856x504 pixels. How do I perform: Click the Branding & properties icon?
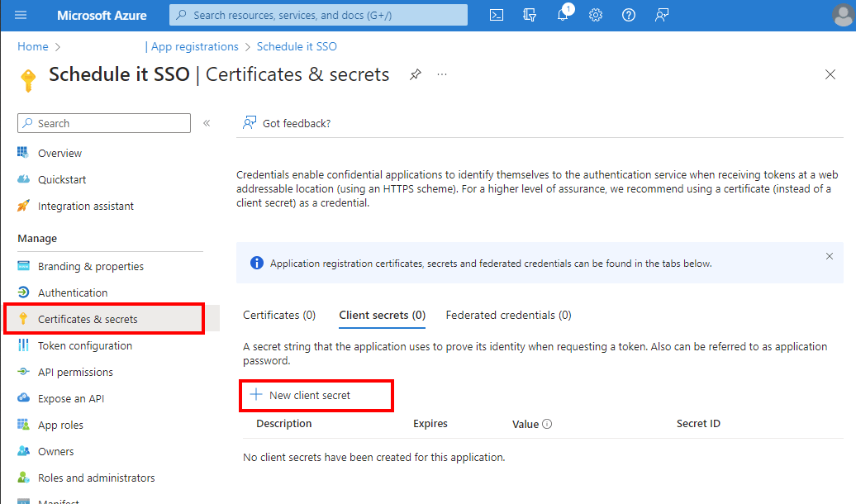pos(23,266)
